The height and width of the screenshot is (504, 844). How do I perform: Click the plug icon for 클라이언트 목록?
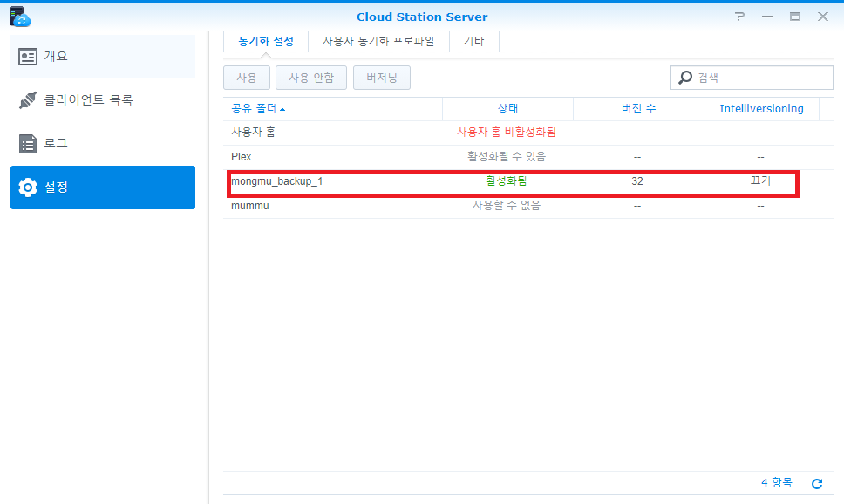[27, 100]
